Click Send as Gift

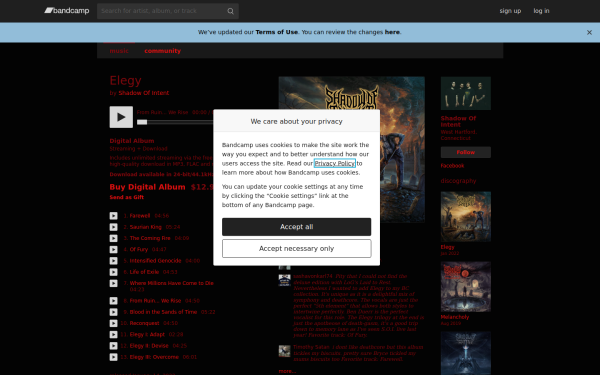127,197
